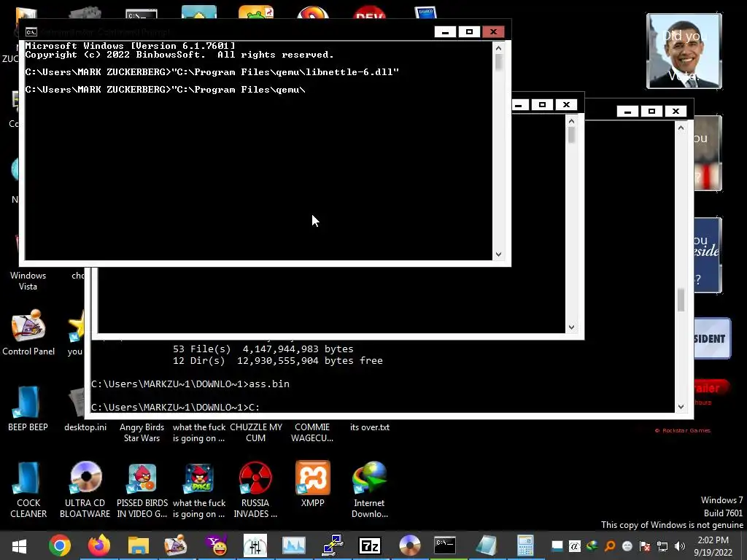747x560 pixels.
Task: Open the network tray icon
Action: click(x=662, y=546)
